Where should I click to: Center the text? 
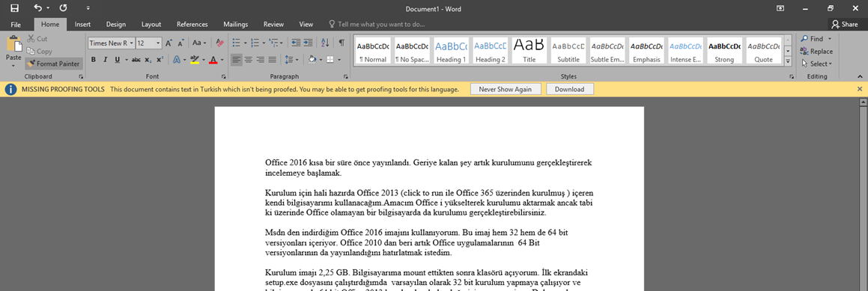click(x=249, y=59)
